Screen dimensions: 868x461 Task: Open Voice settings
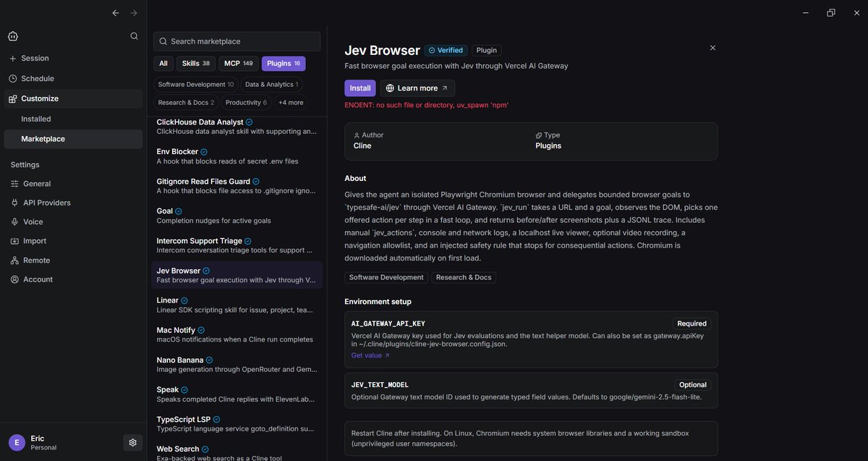click(x=72, y=222)
